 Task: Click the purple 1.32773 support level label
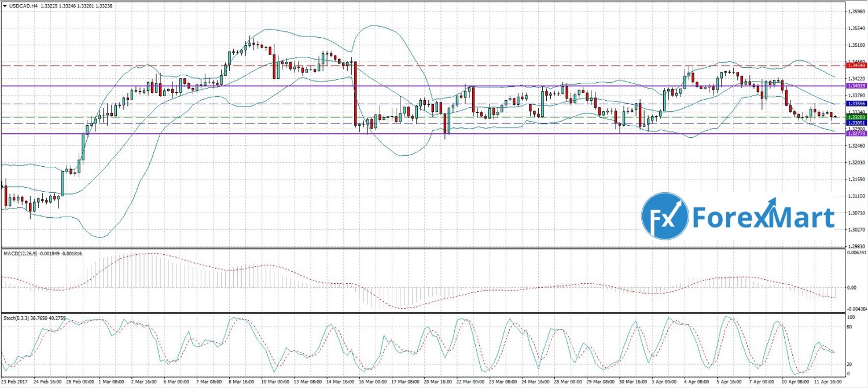coord(856,134)
